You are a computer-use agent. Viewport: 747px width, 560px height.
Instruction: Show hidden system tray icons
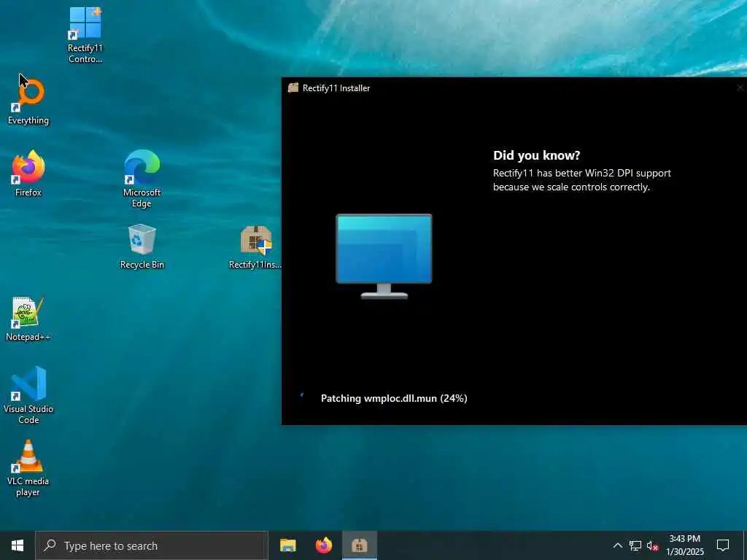617,545
